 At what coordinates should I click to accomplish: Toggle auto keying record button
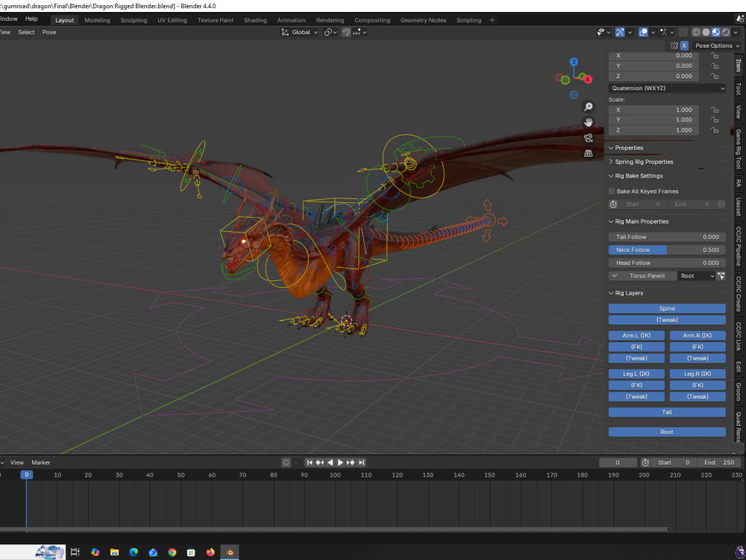pos(286,462)
